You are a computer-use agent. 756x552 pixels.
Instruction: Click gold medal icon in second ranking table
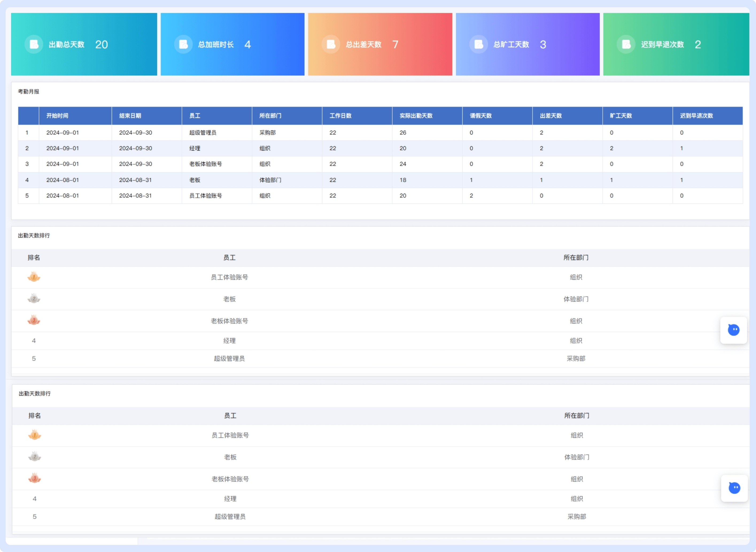tap(34, 435)
